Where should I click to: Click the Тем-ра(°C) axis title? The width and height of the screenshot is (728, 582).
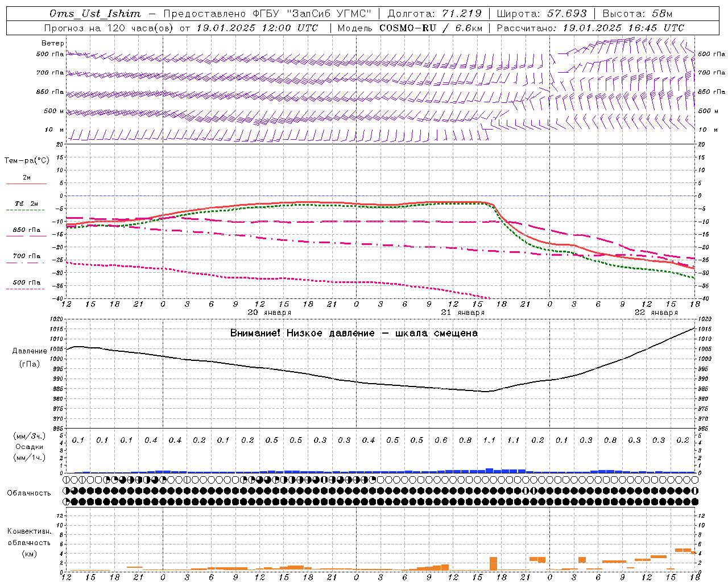(x=27, y=161)
